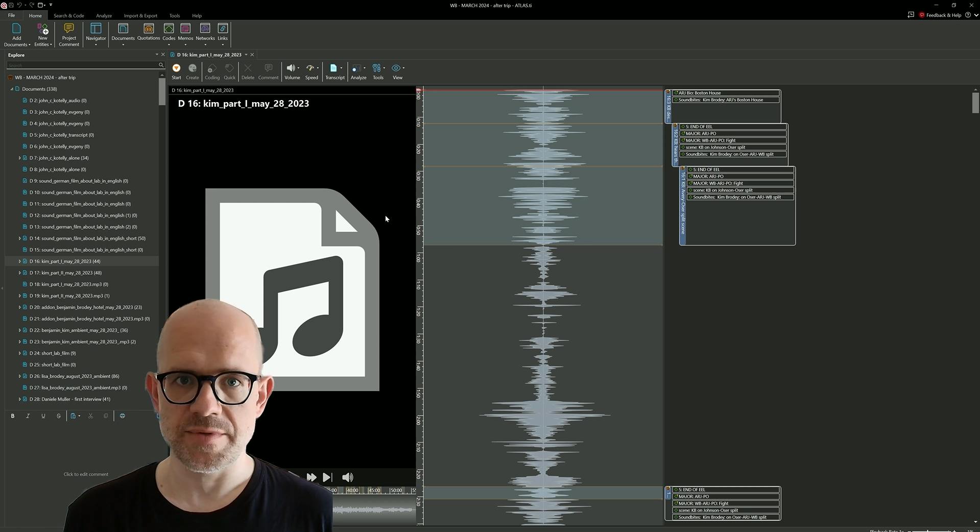Click the Explore search input field

[82, 65]
